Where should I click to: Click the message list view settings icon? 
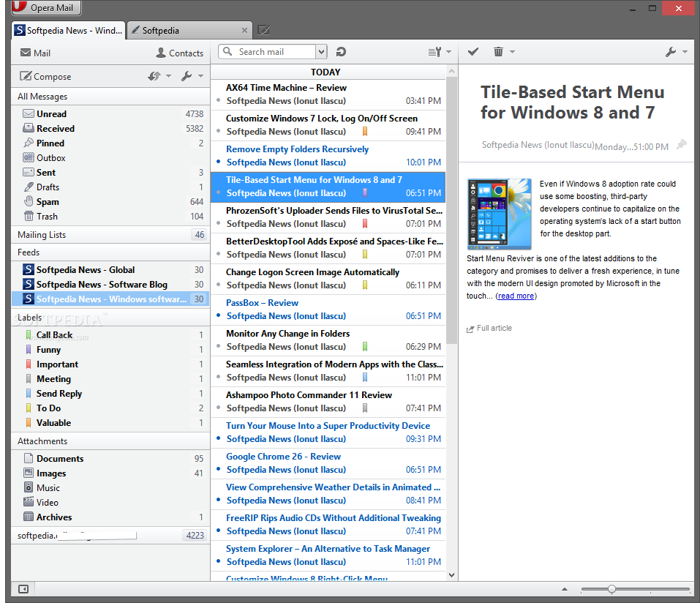click(x=434, y=52)
